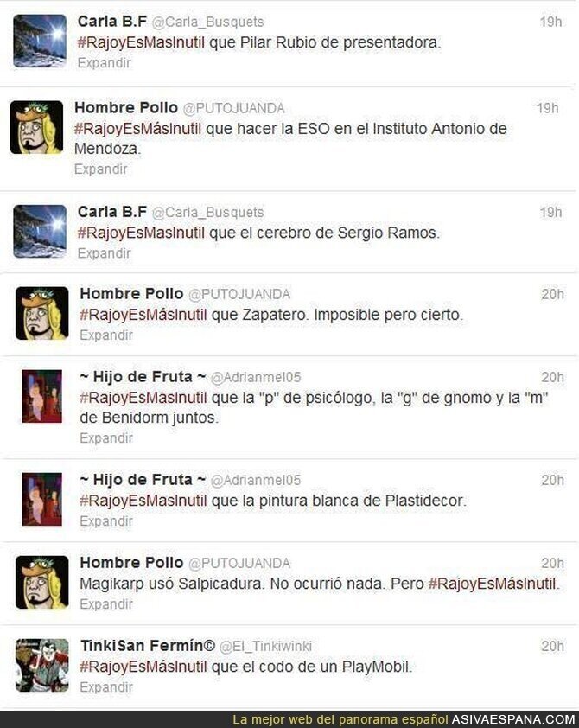Open Hombre Pollo avatar on Antonio de Mendoza tweet
The image size is (579, 728).
(x=36, y=127)
